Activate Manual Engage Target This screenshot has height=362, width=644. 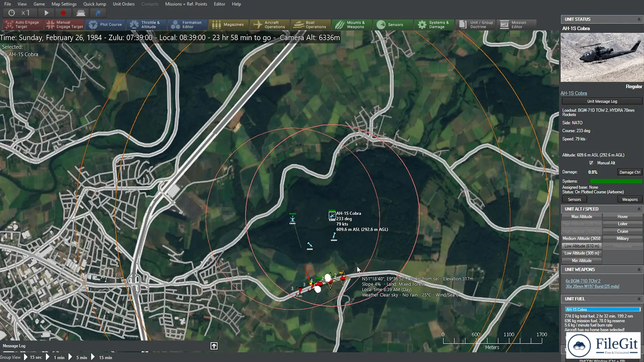65,24
